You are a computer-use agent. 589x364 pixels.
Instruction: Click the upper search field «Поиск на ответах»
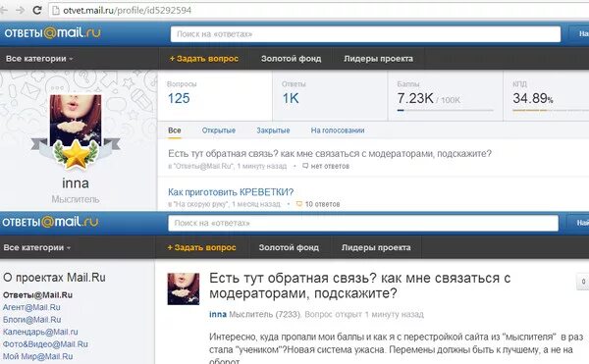365,34
